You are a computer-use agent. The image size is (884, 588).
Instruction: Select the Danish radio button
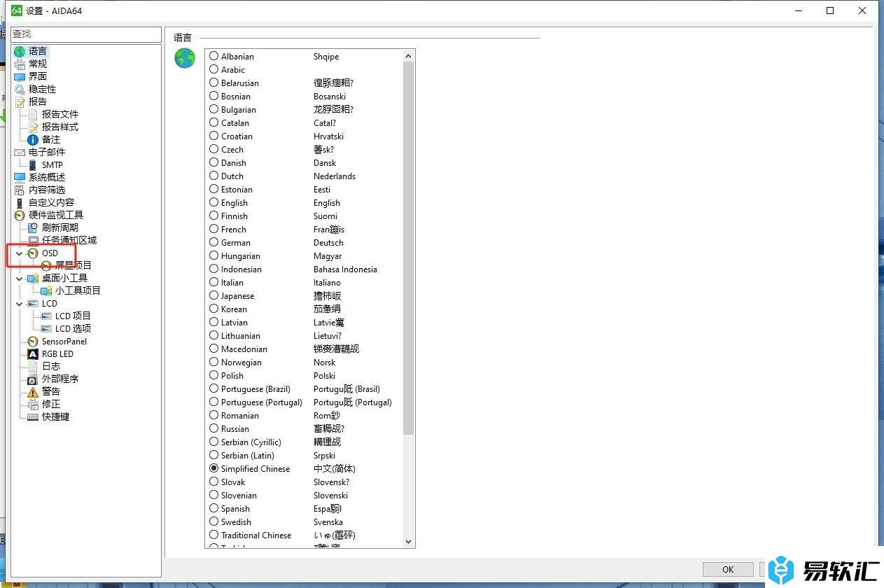[x=214, y=162]
